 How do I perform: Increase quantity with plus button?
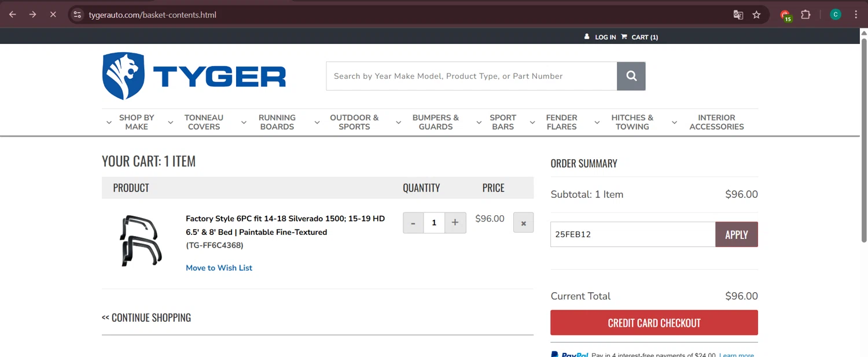coord(455,223)
